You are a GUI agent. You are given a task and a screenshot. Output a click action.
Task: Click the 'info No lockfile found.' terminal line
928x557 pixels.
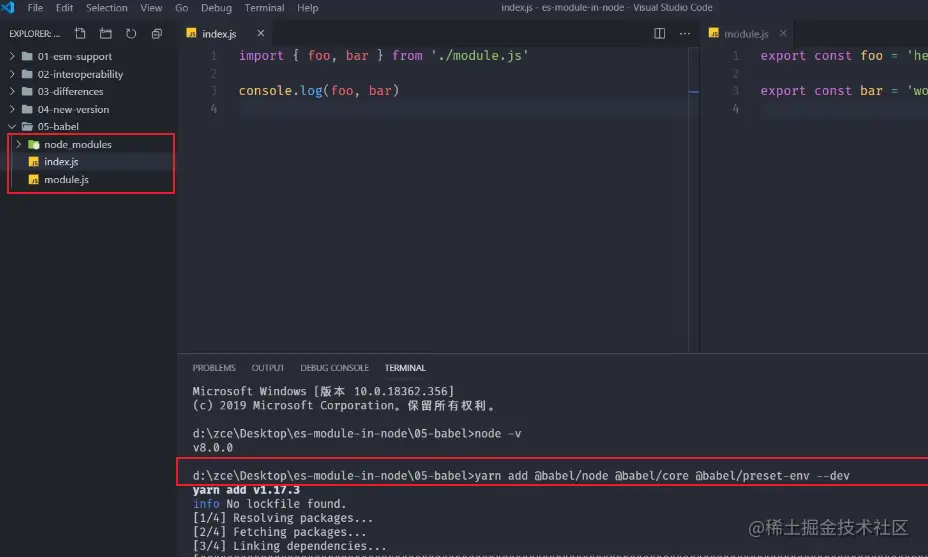(269, 504)
